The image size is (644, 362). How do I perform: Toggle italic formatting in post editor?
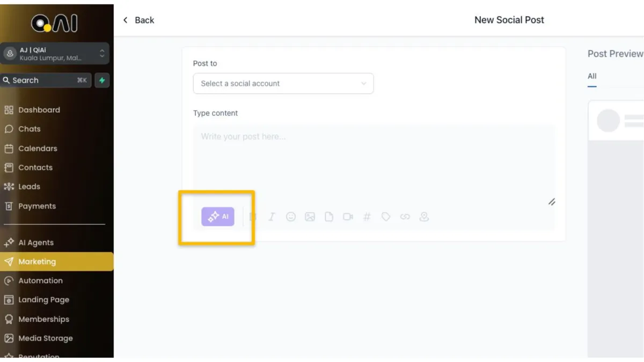tap(272, 217)
